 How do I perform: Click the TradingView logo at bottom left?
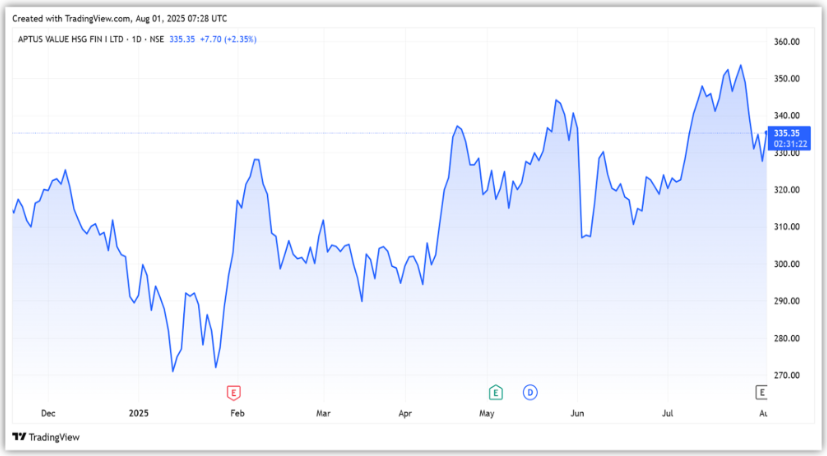pyautogui.click(x=46, y=437)
